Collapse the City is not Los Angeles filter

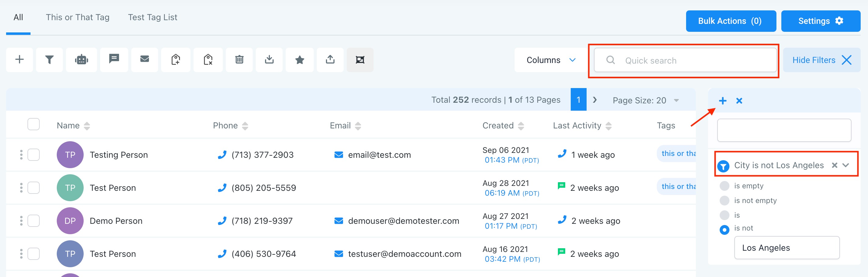click(x=846, y=165)
